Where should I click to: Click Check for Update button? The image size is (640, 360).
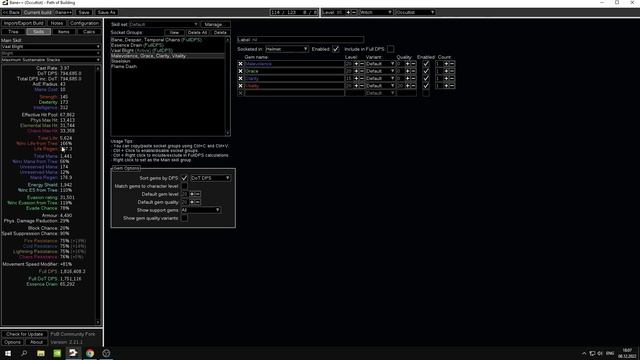coord(24,334)
